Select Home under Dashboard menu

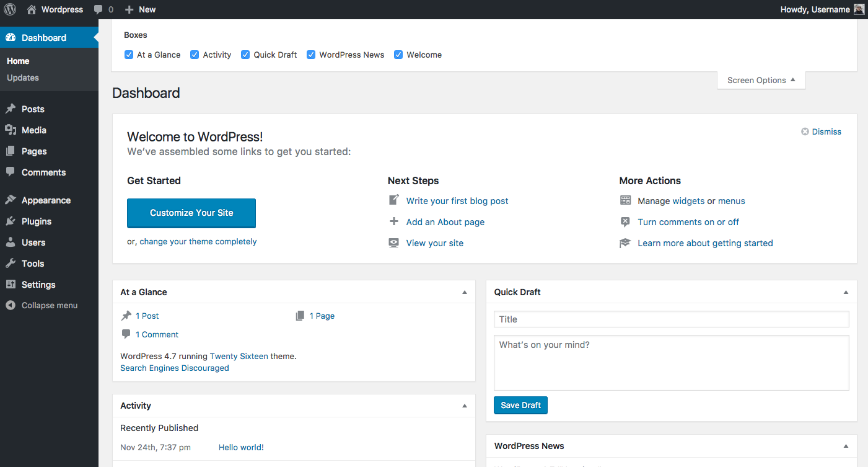(x=18, y=61)
